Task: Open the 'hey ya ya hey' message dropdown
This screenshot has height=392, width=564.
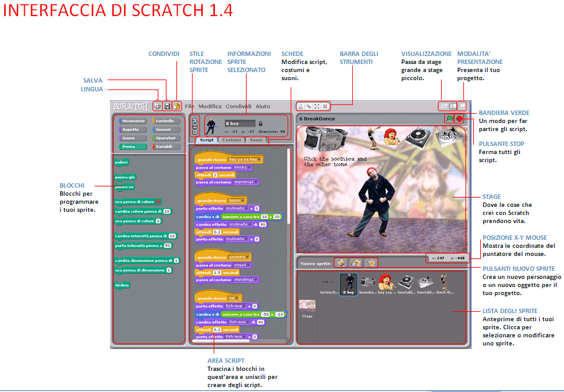Action: pyautogui.click(x=245, y=159)
